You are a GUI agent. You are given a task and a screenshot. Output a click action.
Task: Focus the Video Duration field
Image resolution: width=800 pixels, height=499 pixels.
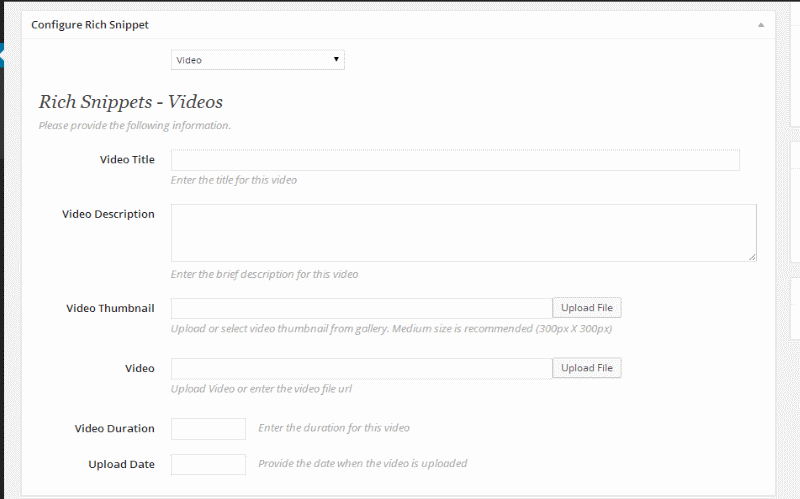pyautogui.click(x=208, y=429)
